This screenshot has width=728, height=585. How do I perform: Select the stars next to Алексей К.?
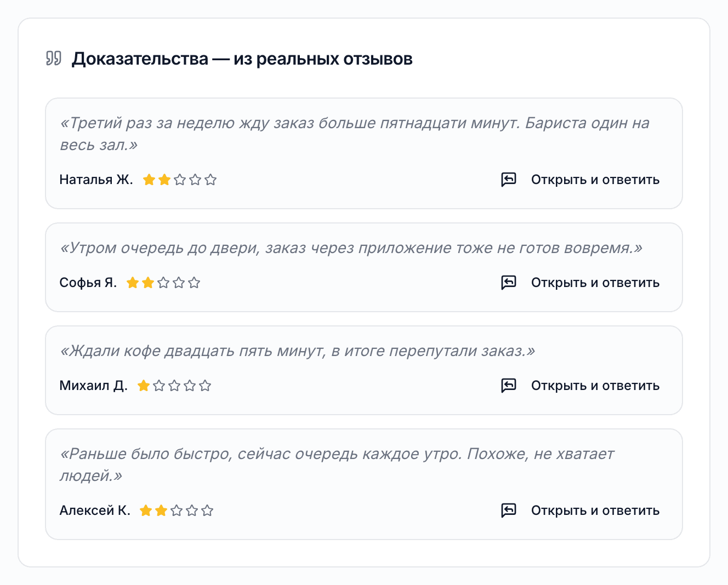[x=177, y=511]
